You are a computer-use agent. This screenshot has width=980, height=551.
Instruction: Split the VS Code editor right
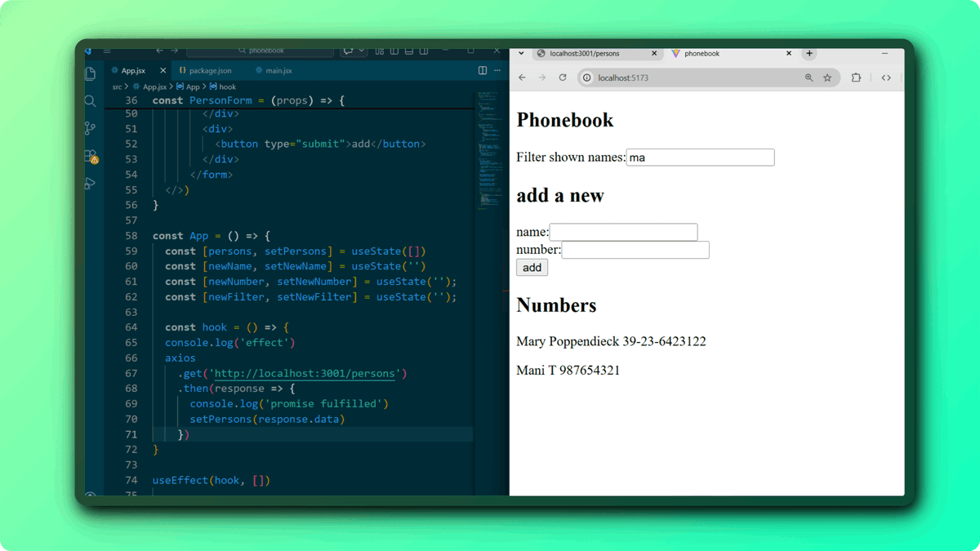tap(483, 70)
